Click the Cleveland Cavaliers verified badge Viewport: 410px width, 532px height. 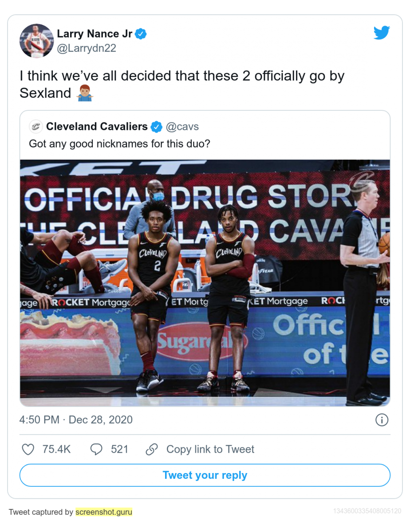pyautogui.click(x=156, y=127)
